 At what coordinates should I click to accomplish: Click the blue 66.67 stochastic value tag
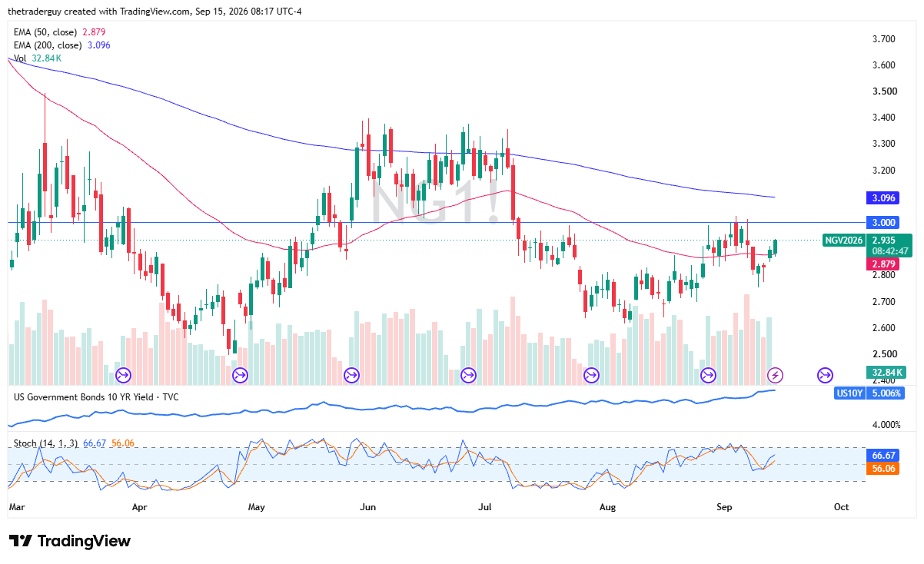[882, 455]
